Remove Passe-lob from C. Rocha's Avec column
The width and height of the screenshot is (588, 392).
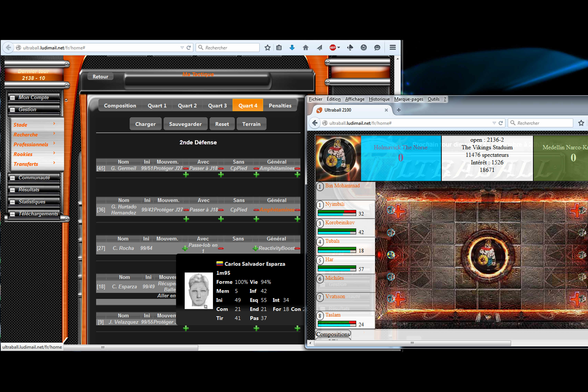click(221, 248)
